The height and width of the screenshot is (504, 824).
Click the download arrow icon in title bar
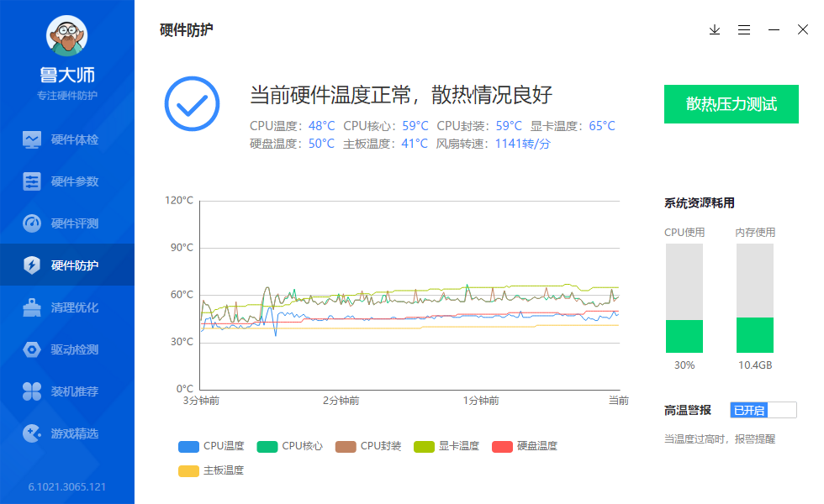(715, 30)
